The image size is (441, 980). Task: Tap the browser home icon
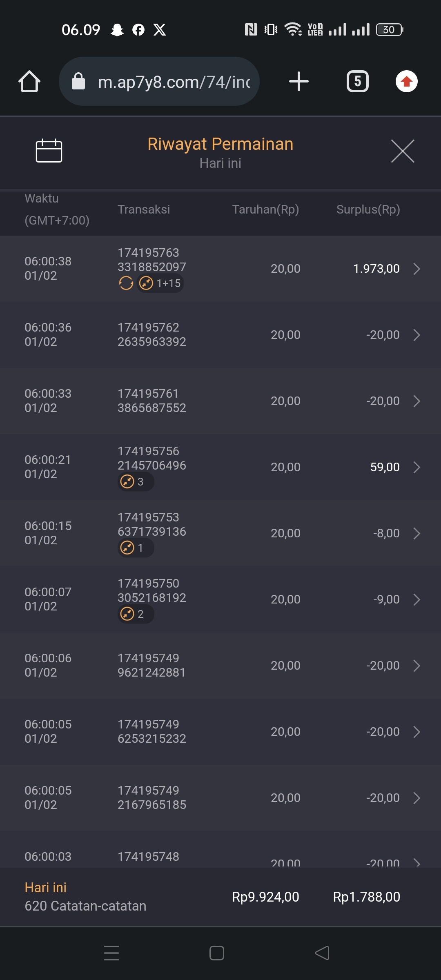29,81
